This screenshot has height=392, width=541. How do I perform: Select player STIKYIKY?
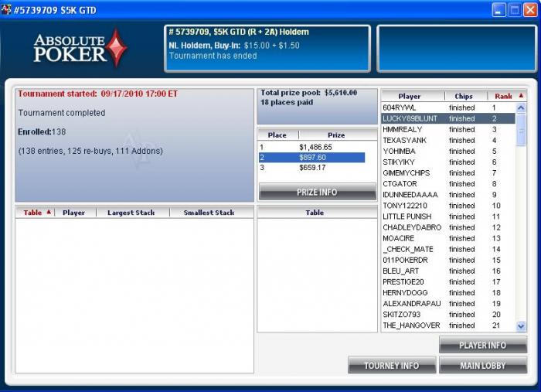[x=448, y=162]
